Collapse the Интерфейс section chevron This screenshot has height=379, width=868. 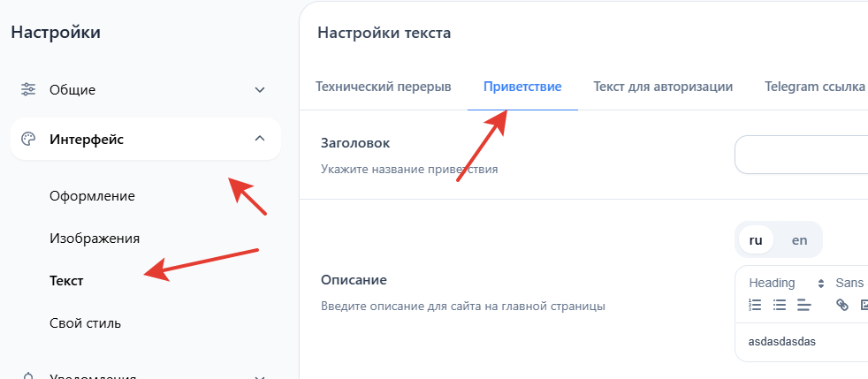[260, 139]
